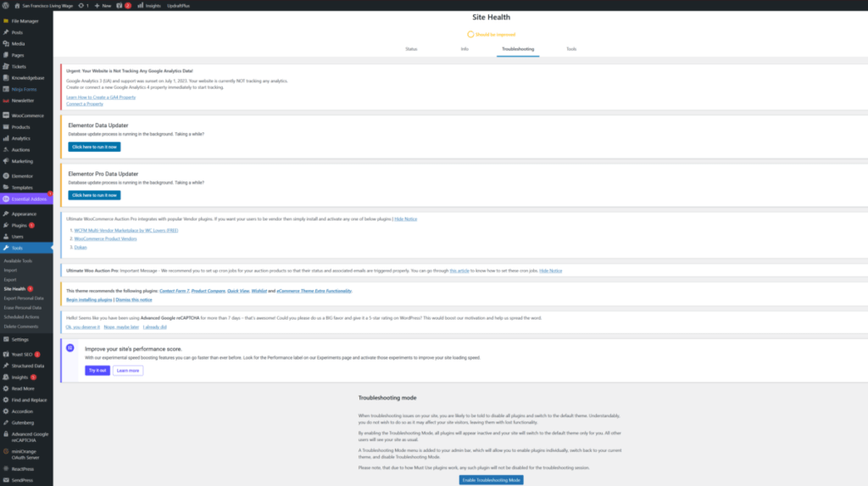Open the Site Health Tools tab
The height and width of the screenshot is (486, 868).
(571, 49)
